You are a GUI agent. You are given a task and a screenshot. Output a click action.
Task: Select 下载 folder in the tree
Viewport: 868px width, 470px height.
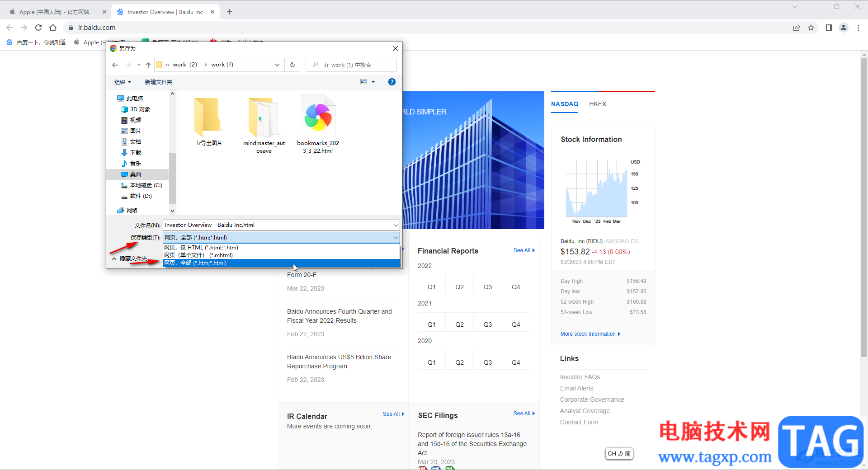pyautogui.click(x=135, y=153)
